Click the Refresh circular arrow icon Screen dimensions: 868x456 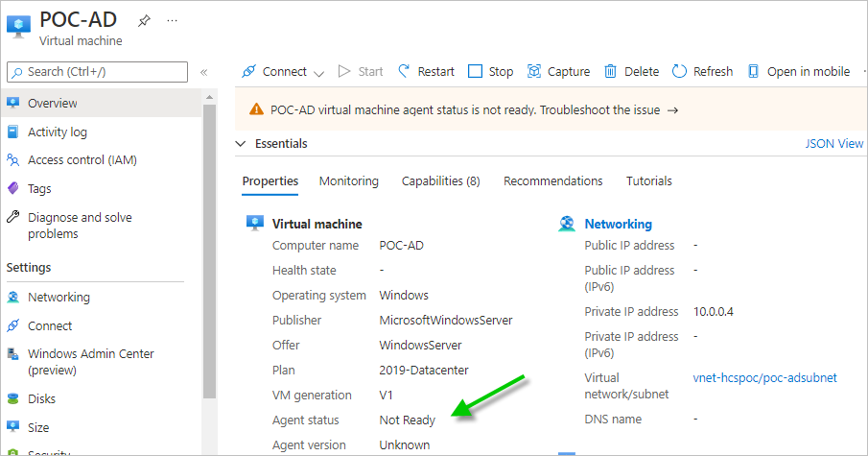point(679,71)
